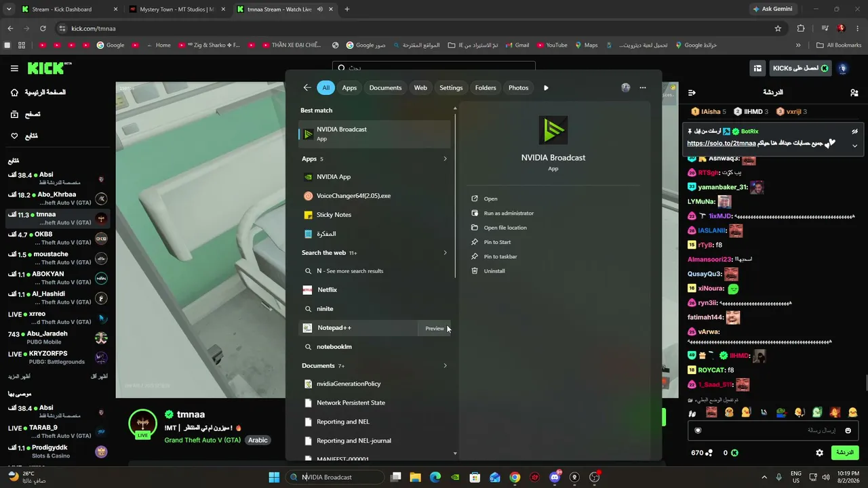This screenshot has height=488, width=868.
Task: Select notebooklm web search suggestion
Action: [375, 347]
